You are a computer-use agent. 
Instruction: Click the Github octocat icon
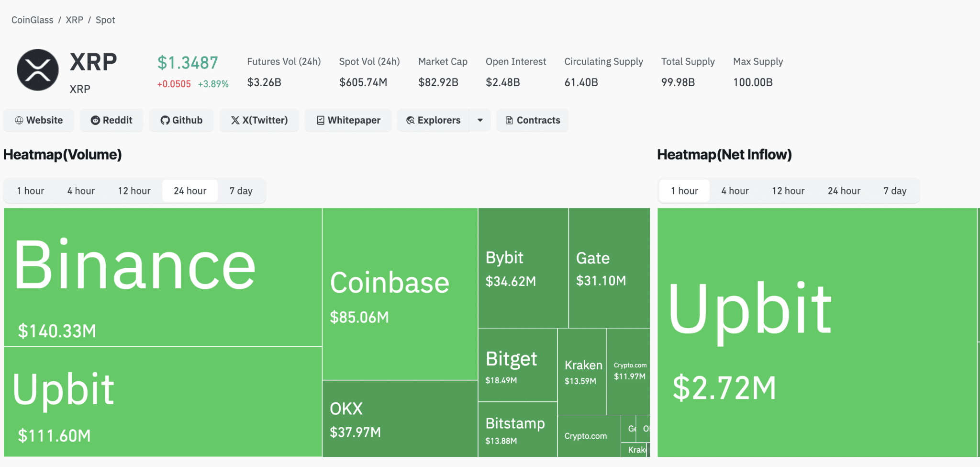165,120
